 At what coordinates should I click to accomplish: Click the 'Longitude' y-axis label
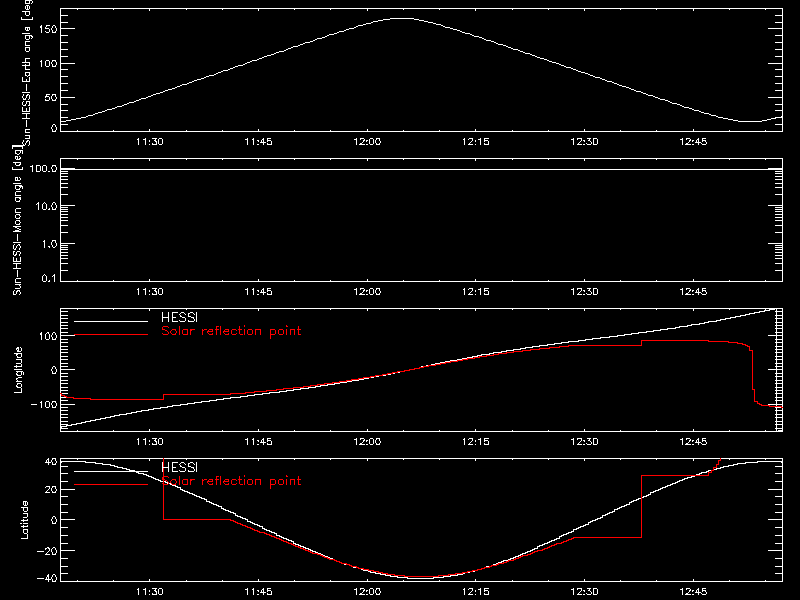point(18,370)
